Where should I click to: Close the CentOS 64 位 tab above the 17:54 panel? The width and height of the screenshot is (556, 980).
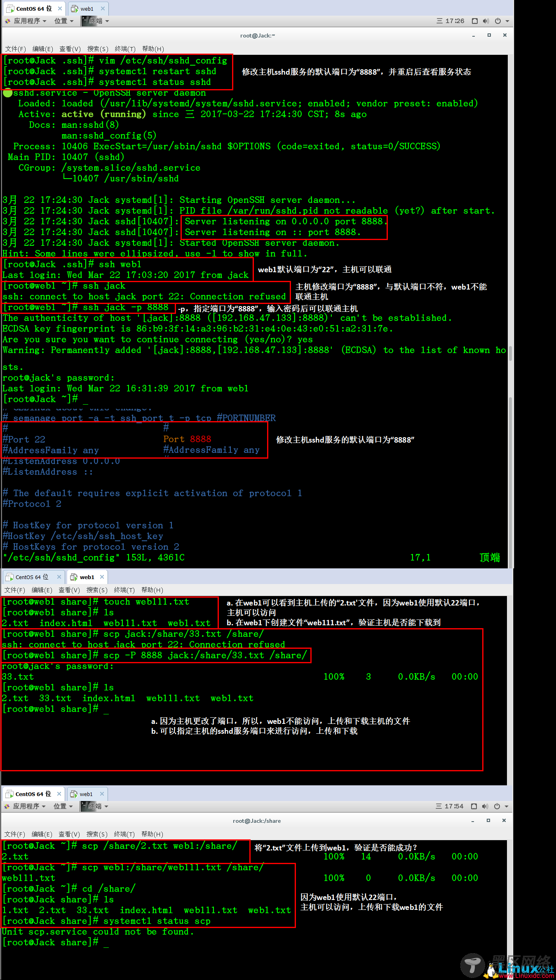click(59, 794)
